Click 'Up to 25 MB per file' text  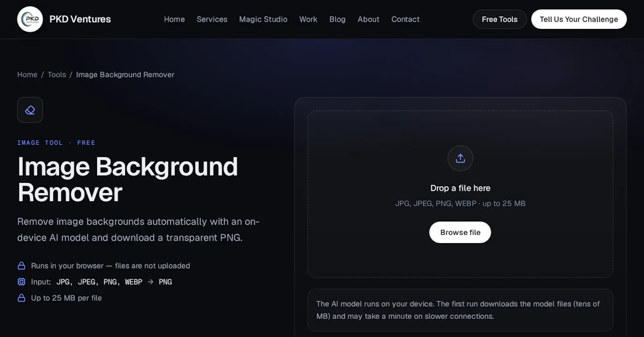coord(66,298)
